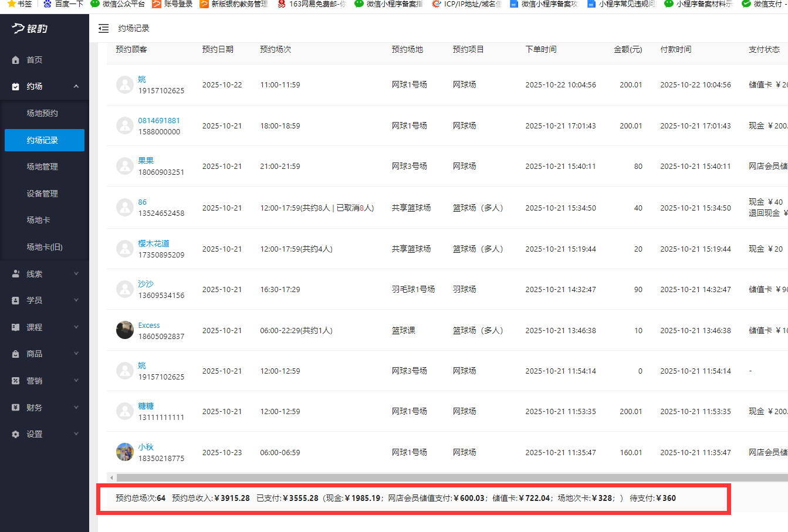Open 设备管理 from the sidebar
The height and width of the screenshot is (532, 788).
[42, 194]
